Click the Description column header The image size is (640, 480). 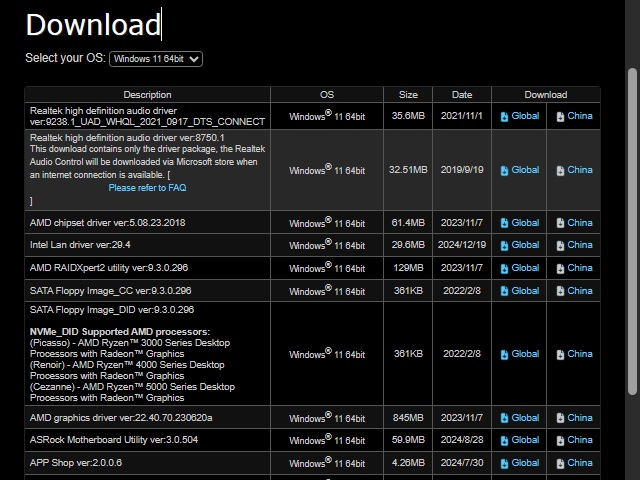147,95
